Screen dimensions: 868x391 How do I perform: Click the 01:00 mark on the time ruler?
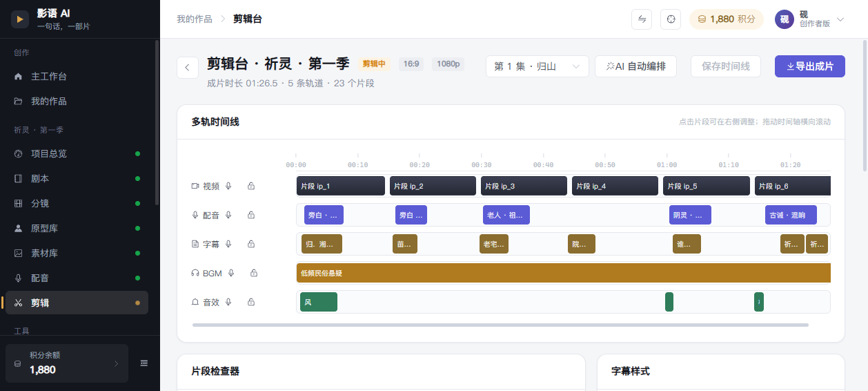coord(667,164)
